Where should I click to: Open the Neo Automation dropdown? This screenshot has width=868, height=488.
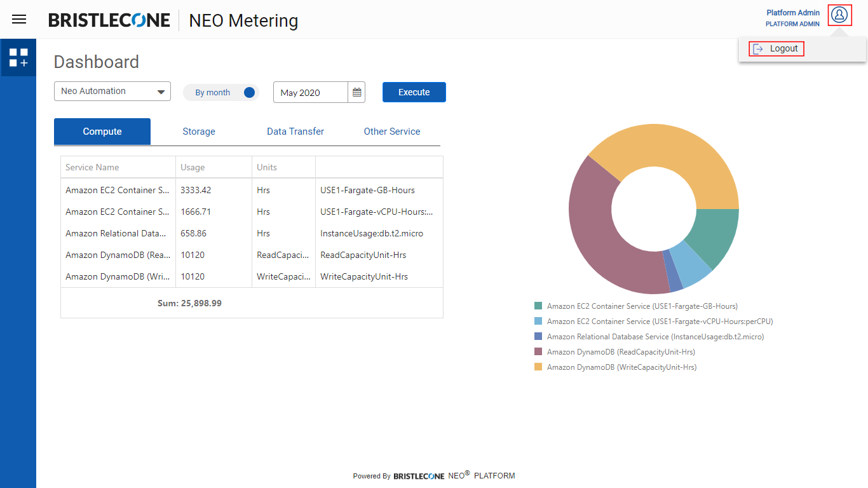coord(112,91)
